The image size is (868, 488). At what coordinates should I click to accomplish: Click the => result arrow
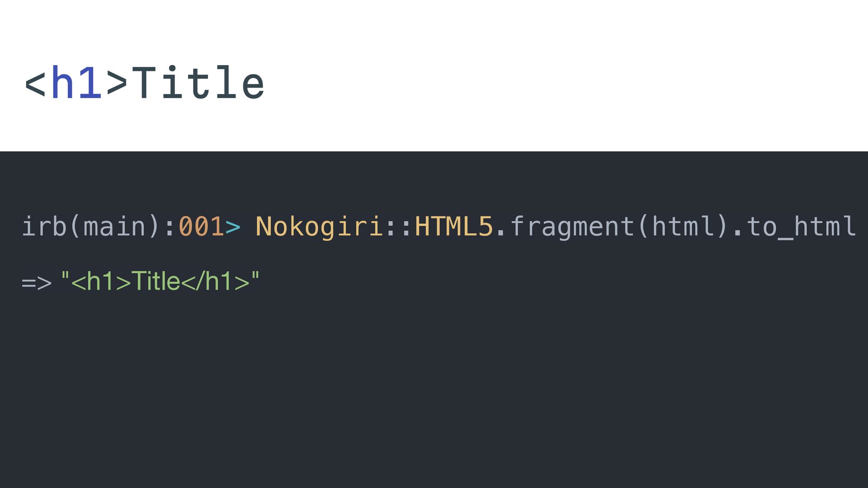click(x=36, y=283)
